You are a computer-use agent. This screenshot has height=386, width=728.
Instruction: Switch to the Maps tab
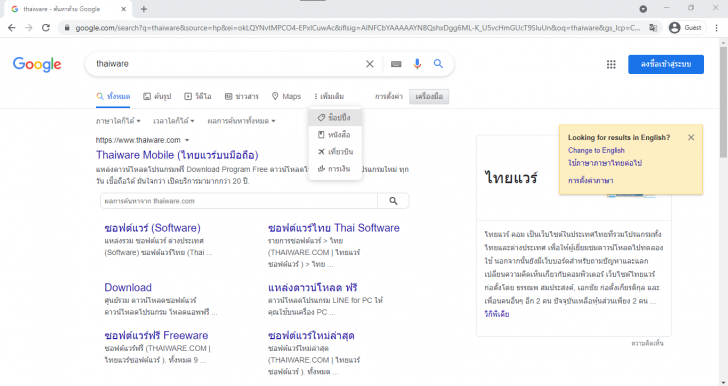286,97
